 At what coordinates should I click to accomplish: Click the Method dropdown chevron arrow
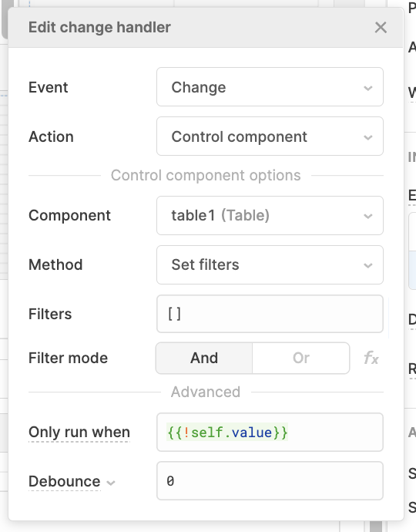click(x=368, y=265)
